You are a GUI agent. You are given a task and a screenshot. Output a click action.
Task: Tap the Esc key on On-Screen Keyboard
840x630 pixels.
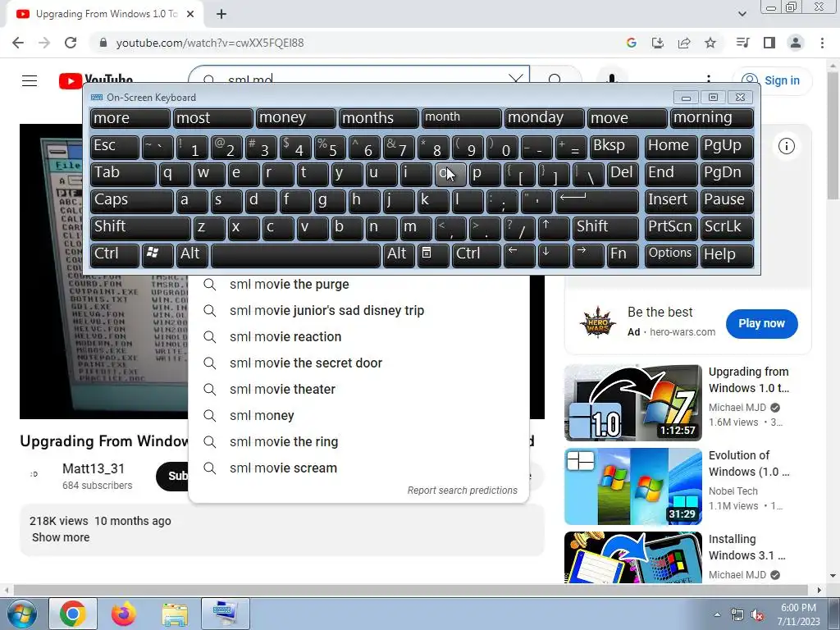click(115, 146)
